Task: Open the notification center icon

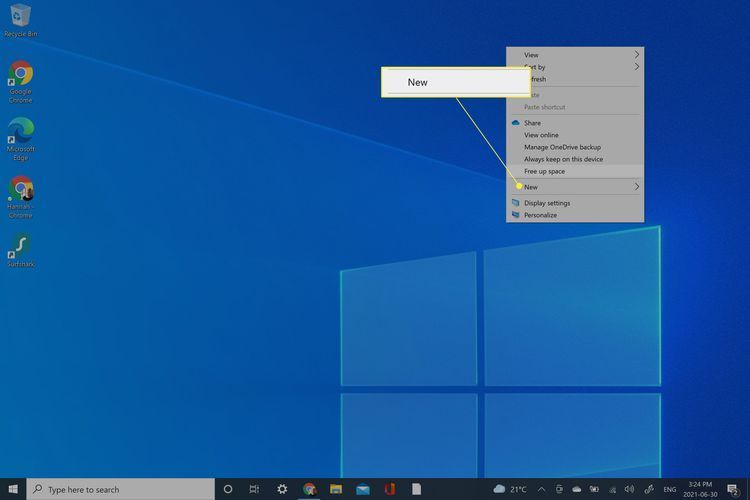Action: pyautogui.click(x=734, y=489)
